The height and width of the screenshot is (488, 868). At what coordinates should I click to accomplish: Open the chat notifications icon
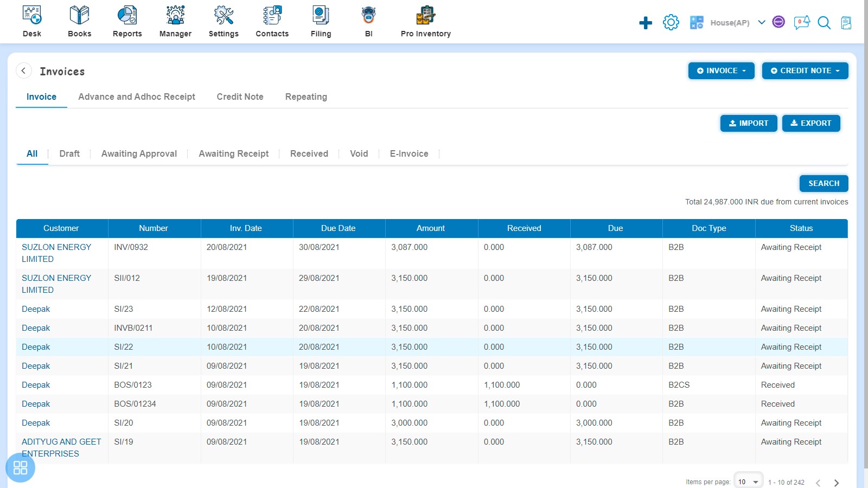point(802,22)
